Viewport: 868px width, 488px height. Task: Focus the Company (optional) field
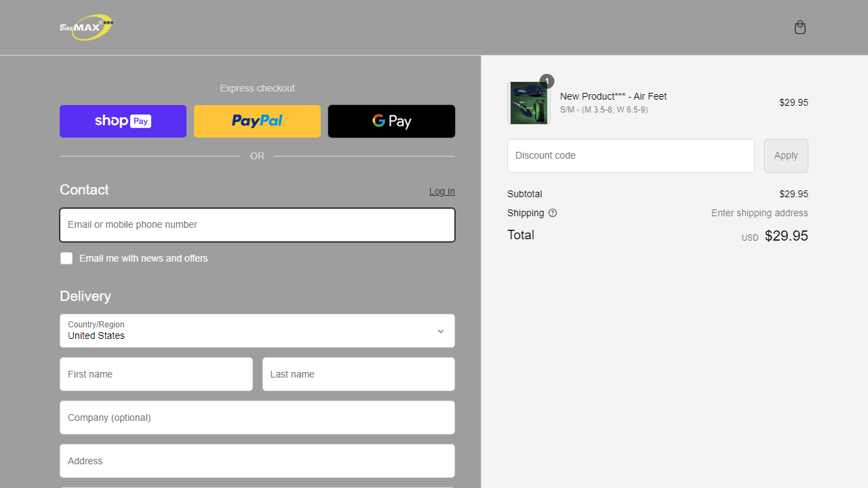257,418
